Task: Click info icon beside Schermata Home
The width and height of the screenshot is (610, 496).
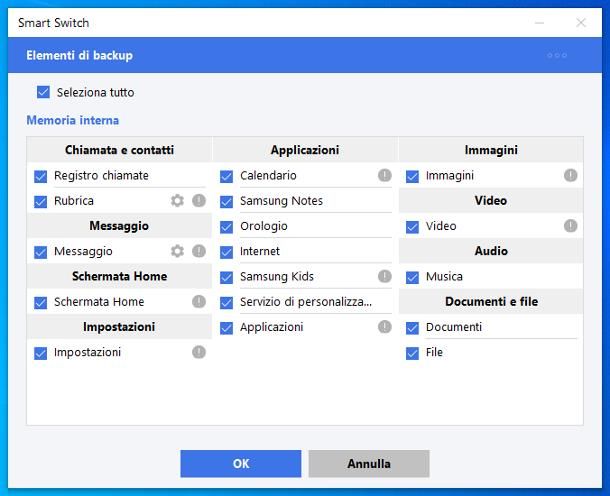Action: (x=199, y=302)
